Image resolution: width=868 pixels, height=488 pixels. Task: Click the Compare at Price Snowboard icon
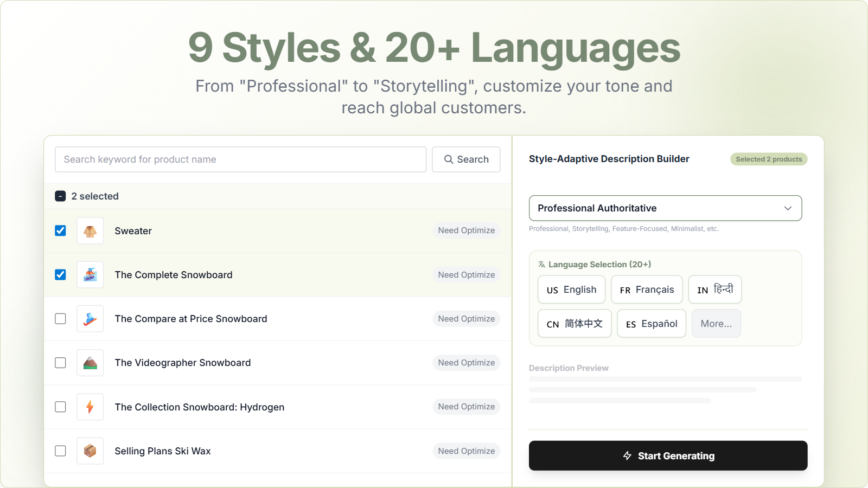pos(90,319)
